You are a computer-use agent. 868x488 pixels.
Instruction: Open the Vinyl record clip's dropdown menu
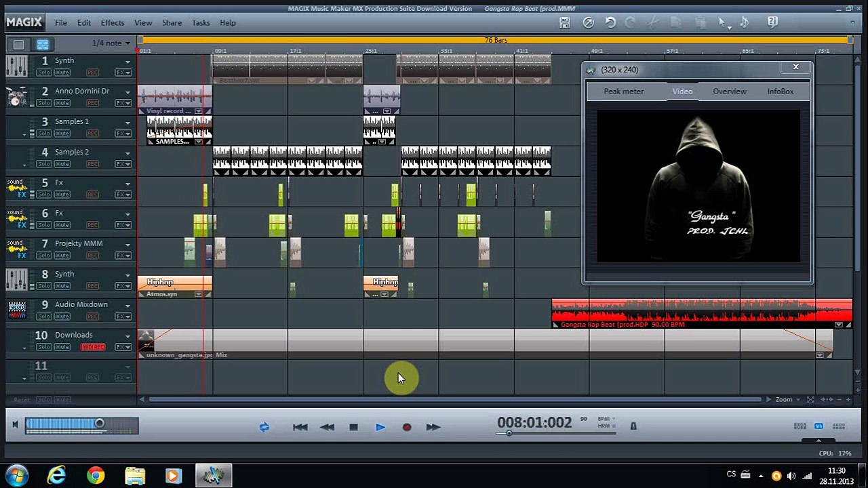click(x=198, y=111)
